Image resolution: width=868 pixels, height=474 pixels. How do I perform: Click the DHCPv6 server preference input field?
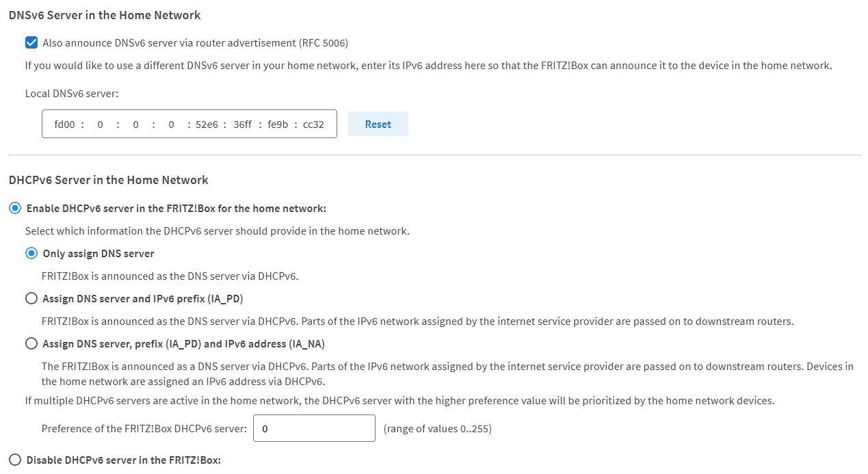click(314, 429)
